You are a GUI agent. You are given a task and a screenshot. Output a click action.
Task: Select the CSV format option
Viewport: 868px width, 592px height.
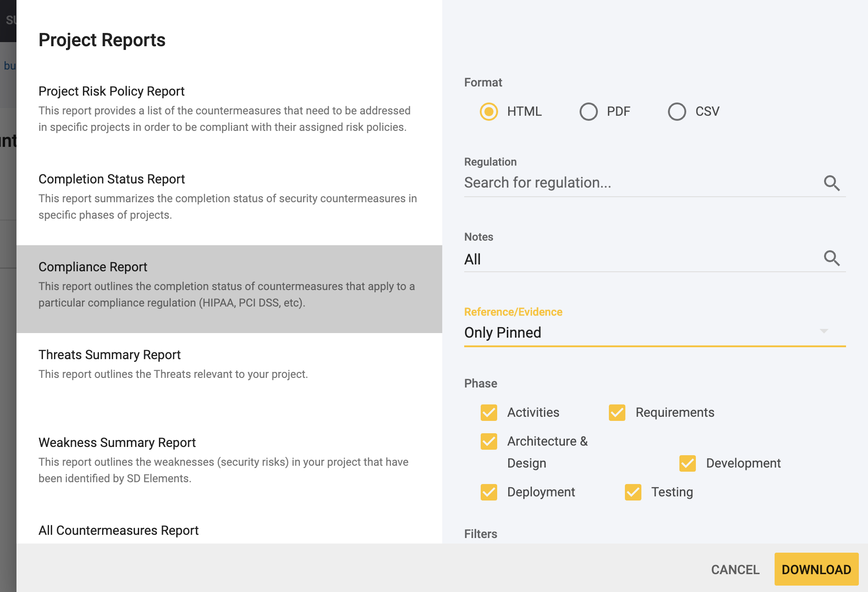(677, 112)
